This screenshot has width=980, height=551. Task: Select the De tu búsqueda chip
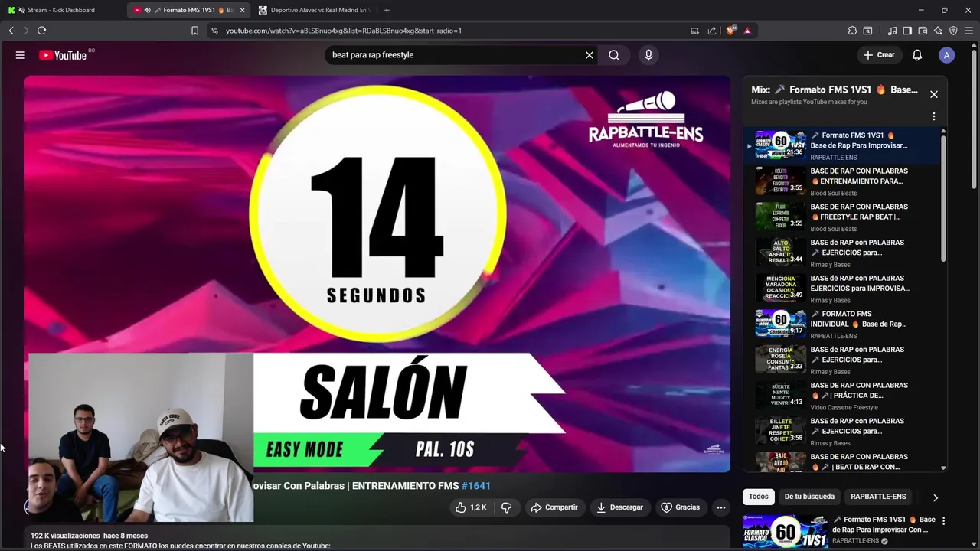click(x=809, y=497)
